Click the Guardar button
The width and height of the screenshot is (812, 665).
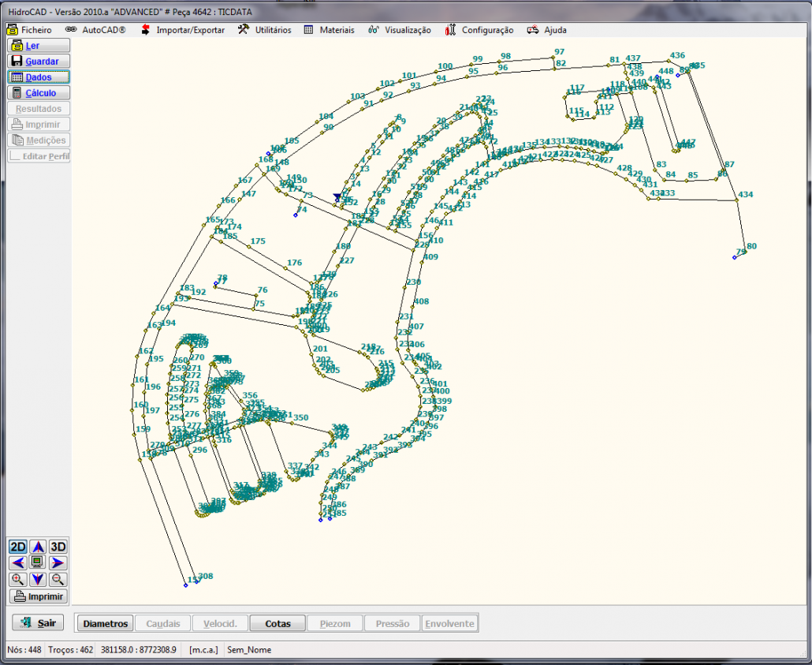tap(39, 62)
